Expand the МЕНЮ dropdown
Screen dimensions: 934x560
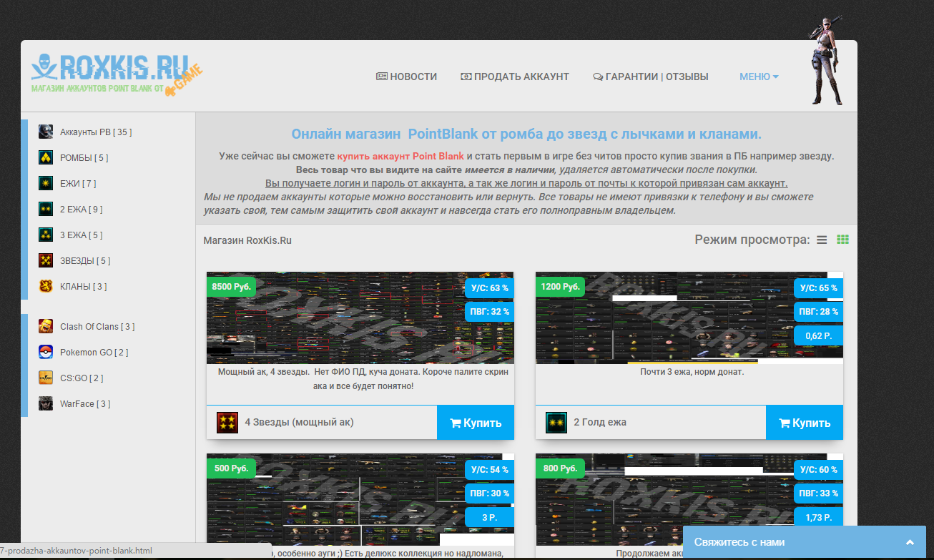(x=759, y=77)
